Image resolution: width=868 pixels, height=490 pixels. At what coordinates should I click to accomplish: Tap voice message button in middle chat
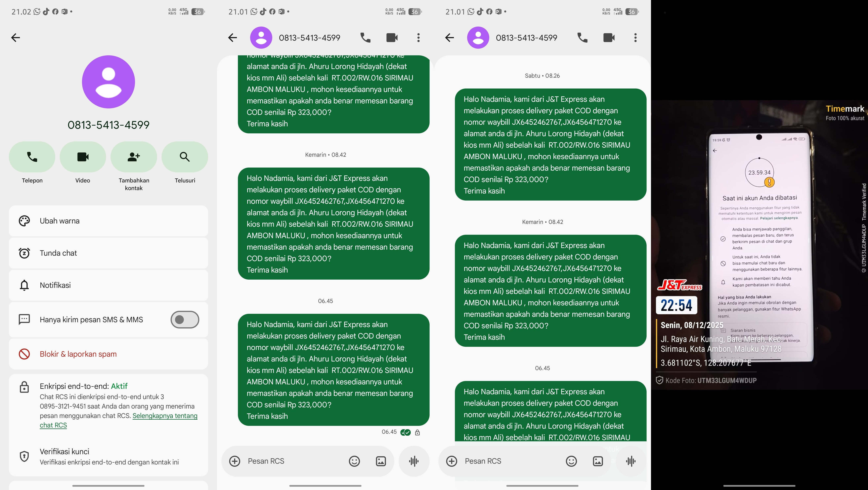[414, 461]
